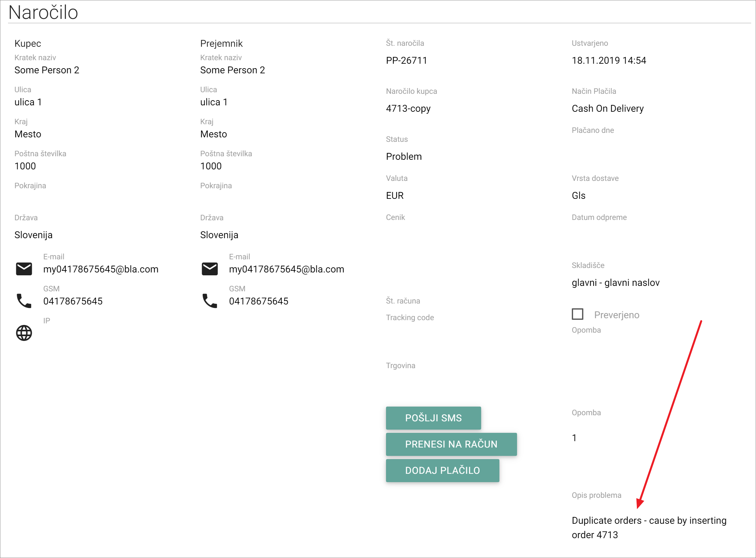Click the Kupec email envelope icon
The width and height of the screenshot is (756, 558).
(x=24, y=269)
